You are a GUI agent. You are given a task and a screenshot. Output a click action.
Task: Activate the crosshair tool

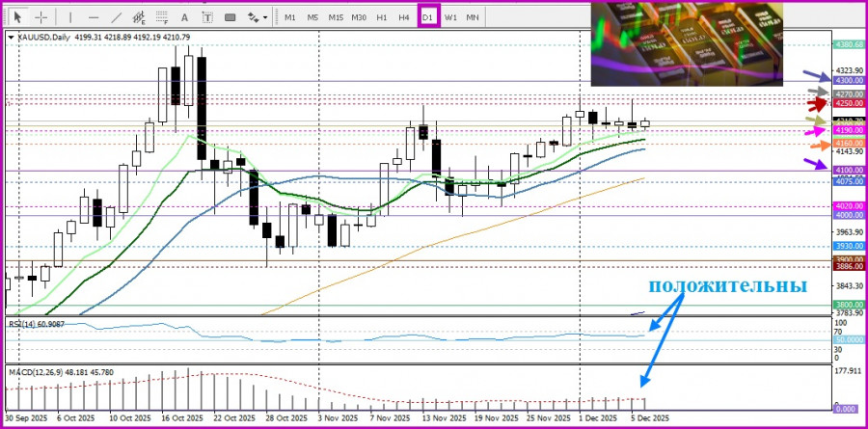coord(41,17)
